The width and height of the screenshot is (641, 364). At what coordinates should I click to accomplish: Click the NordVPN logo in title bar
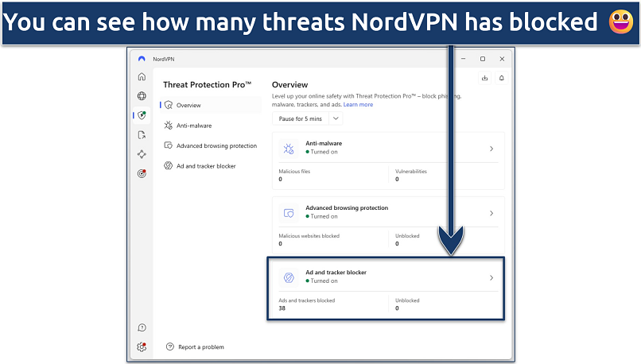142,59
